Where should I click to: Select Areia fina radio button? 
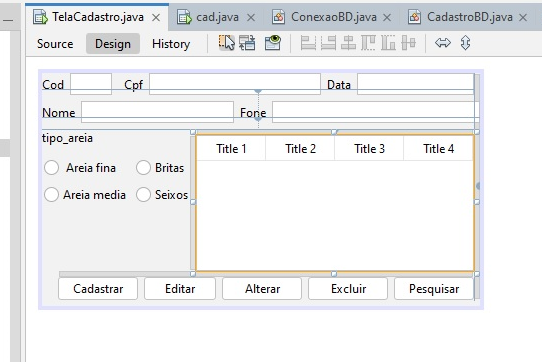pos(52,168)
